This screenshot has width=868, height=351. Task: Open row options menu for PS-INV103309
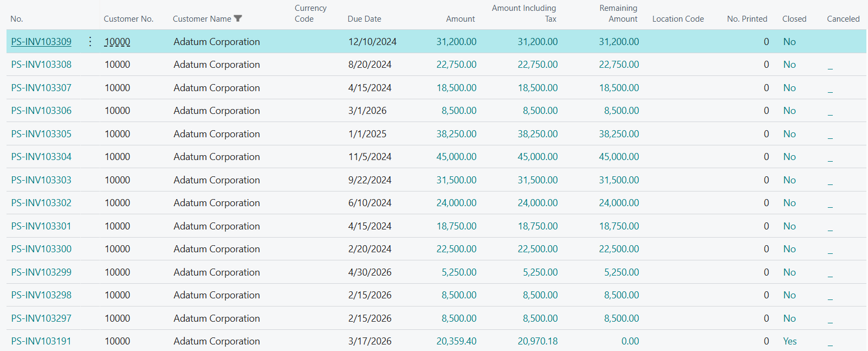[90, 42]
